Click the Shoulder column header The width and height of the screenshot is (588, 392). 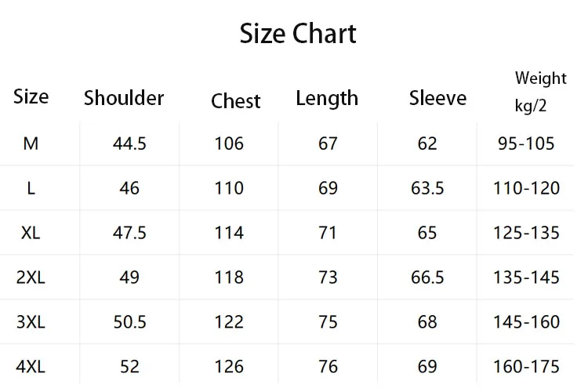tap(124, 98)
